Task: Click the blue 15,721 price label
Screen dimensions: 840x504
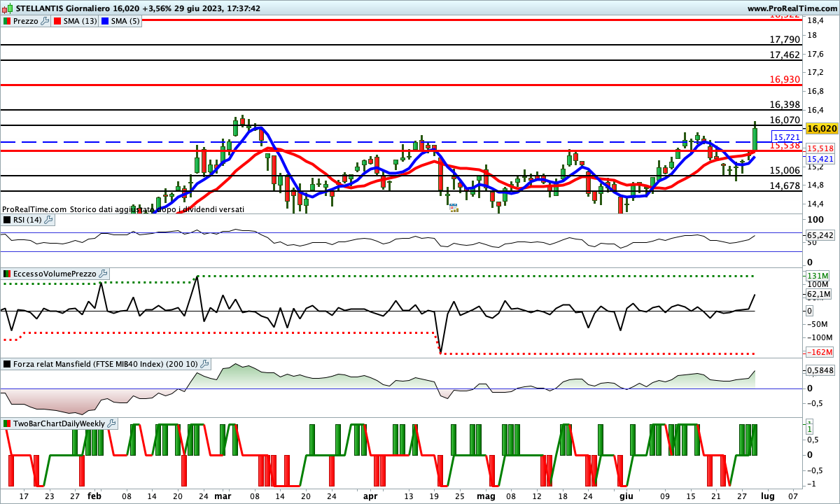Action: (x=787, y=137)
